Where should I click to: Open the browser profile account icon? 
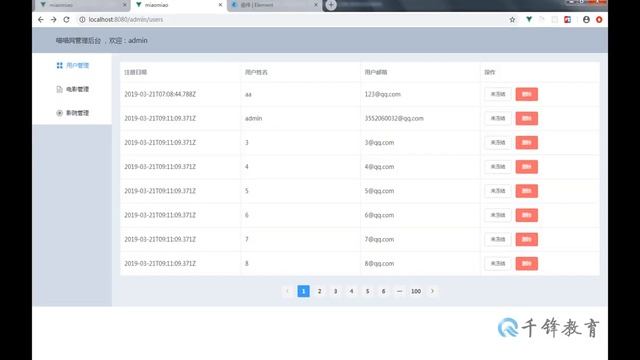[586, 20]
